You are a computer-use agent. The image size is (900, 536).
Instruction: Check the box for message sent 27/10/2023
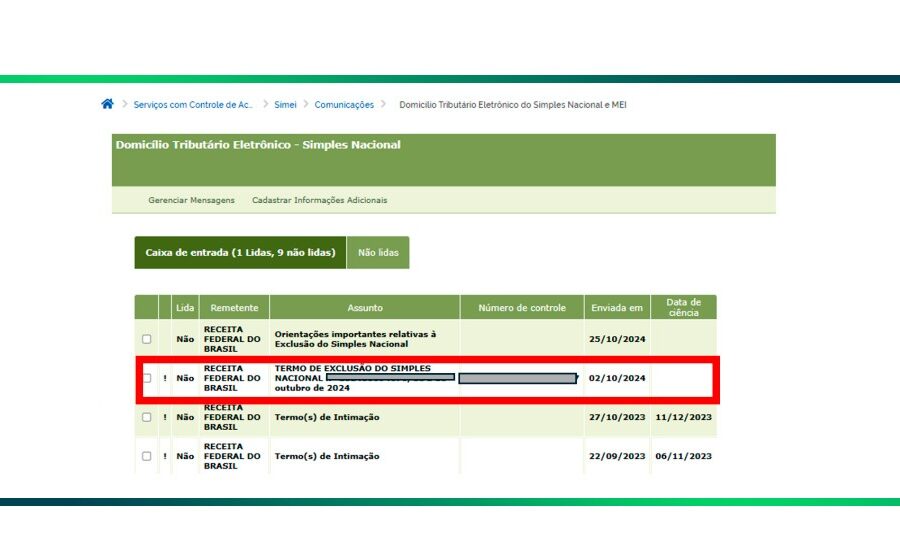[147, 417]
